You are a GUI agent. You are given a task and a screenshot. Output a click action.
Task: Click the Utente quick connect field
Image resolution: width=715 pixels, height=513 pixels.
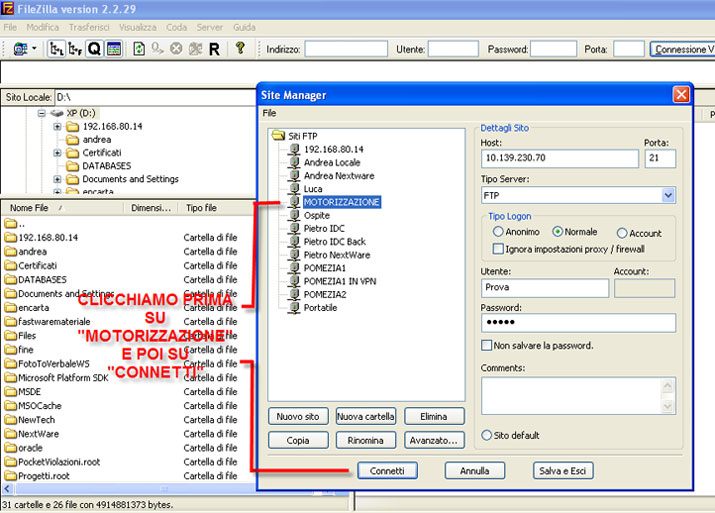coord(453,49)
